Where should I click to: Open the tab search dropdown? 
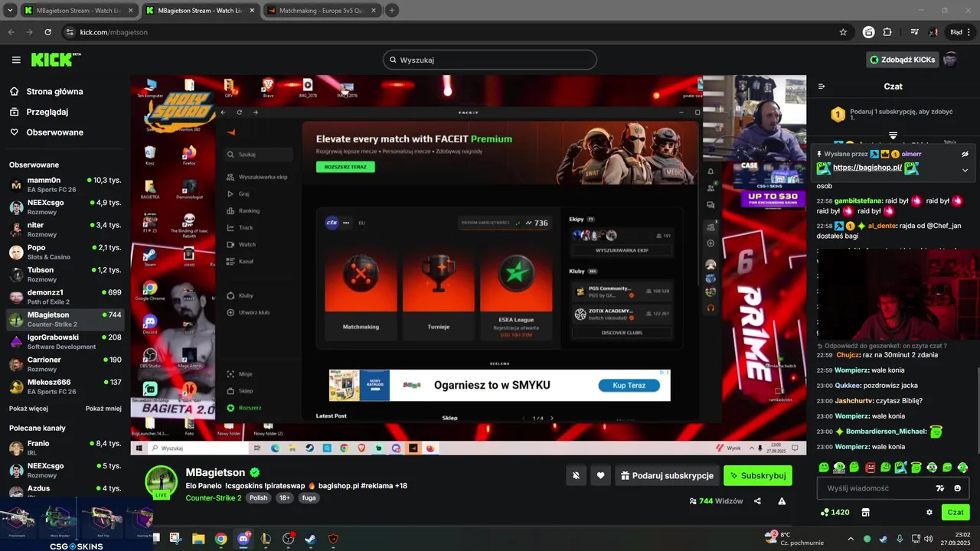point(10,11)
